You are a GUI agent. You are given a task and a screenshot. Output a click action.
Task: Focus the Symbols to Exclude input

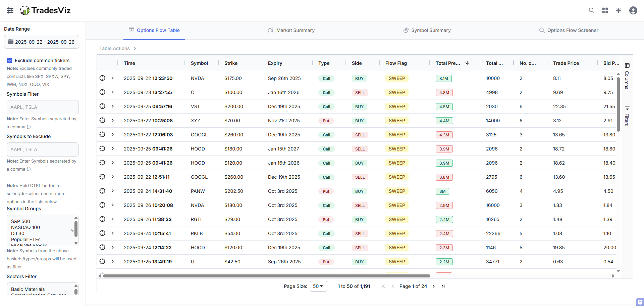(43, 149)
